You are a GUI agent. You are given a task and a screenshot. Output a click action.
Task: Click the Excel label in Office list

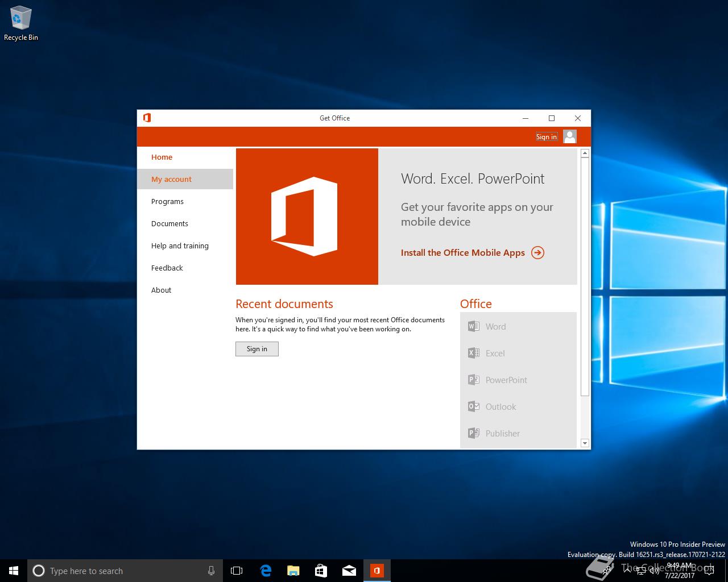pos(495,353)
